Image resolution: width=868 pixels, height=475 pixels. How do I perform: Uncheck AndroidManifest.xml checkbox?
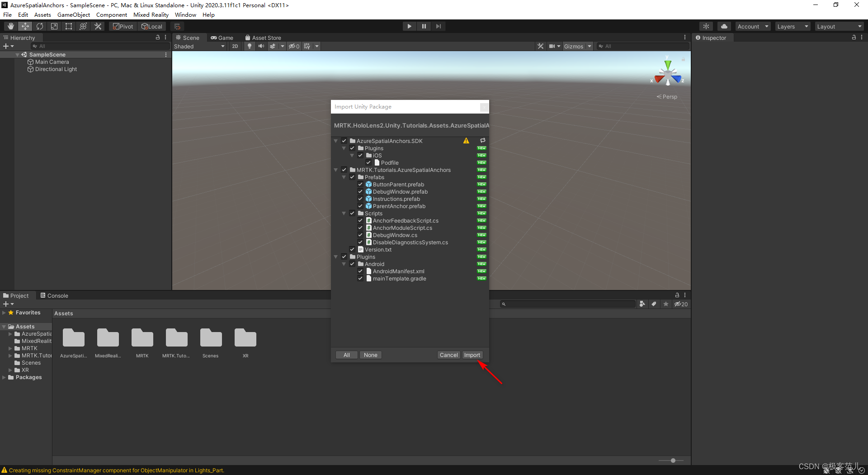360,271
